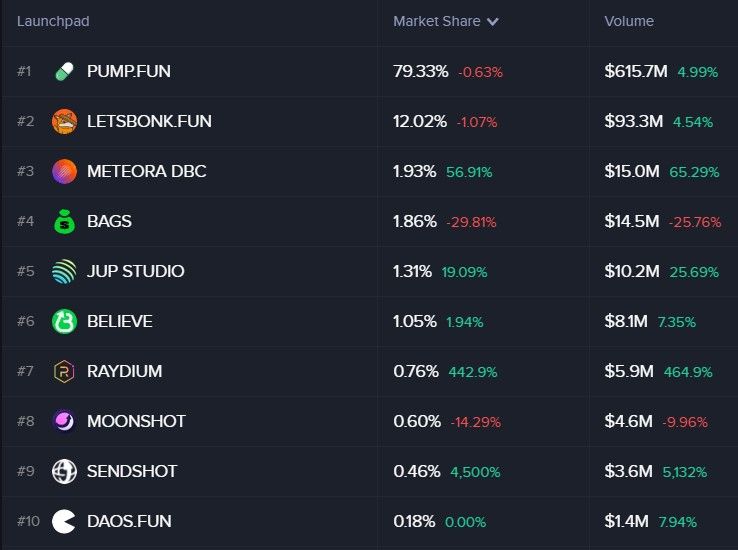Viewport: 738px width, 550px height.
Task: Click the SENDSHOT globe icon
Action: point(64,471)
